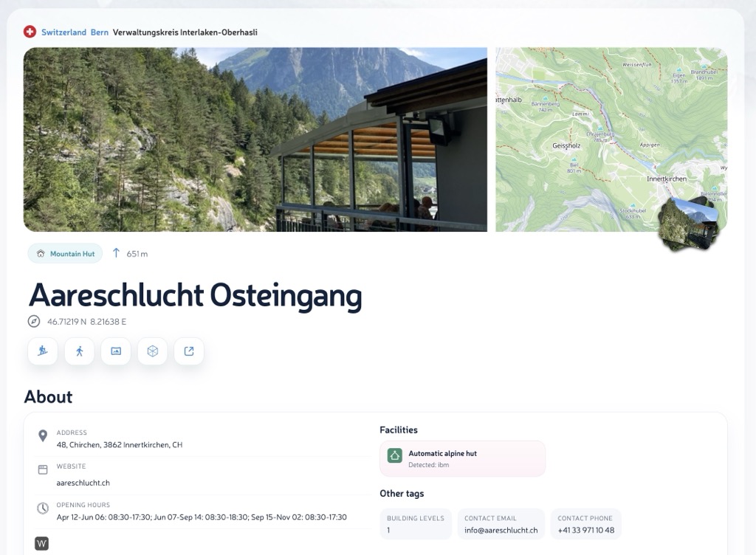The image size is (756, 555).
Task: Click the topographic map preview
Action: 611,139
